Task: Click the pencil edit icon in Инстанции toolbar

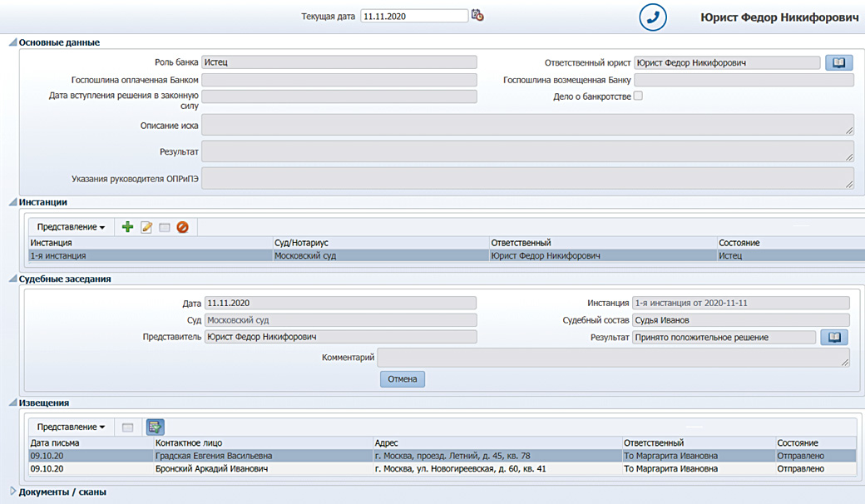Action: pyautogui.click(x=146, y=227)
